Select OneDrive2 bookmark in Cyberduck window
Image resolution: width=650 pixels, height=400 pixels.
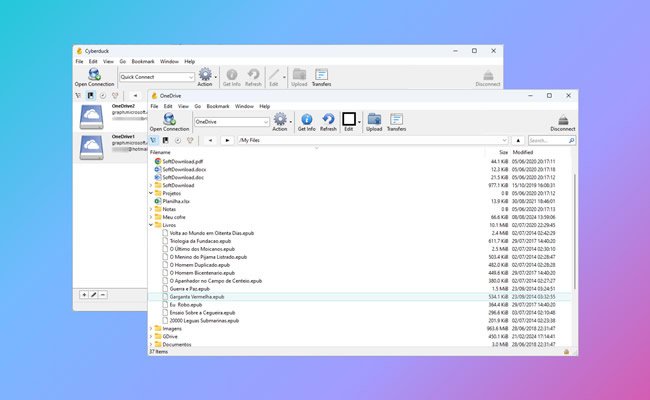point(110,116)
